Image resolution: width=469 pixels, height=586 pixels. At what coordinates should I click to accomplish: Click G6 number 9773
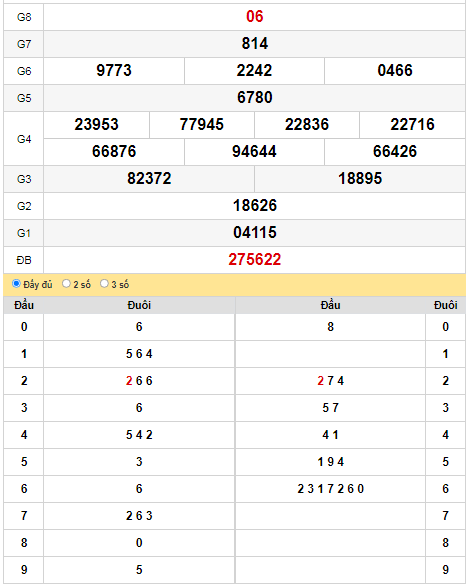tap(114, 71)
